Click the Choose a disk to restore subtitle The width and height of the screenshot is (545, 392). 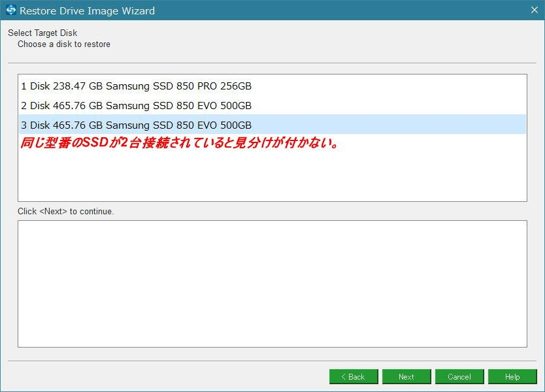[64, 44]
